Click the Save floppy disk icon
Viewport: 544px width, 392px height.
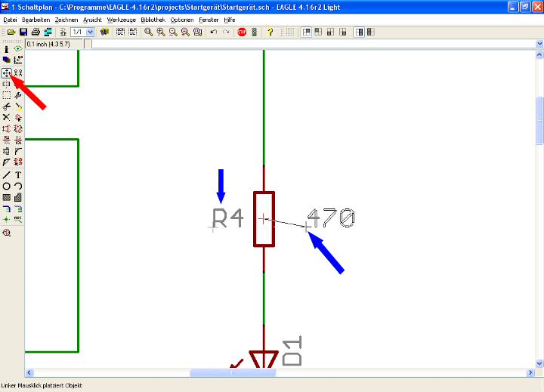23,32
